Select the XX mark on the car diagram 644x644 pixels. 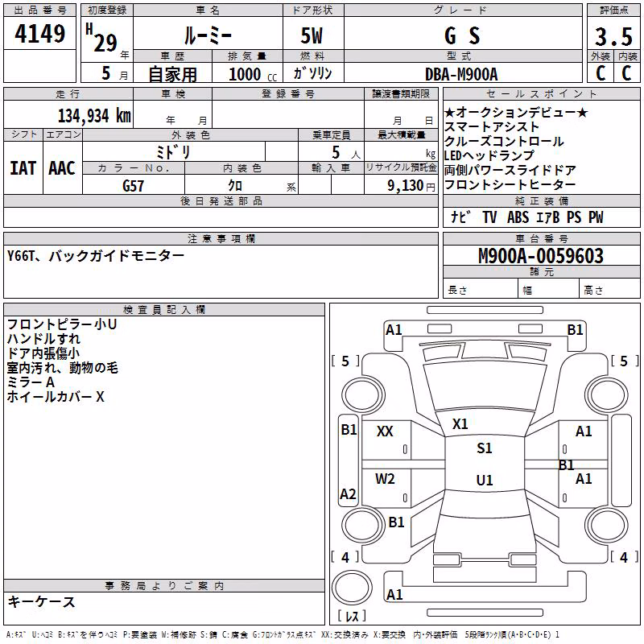[x=385, y=431]
